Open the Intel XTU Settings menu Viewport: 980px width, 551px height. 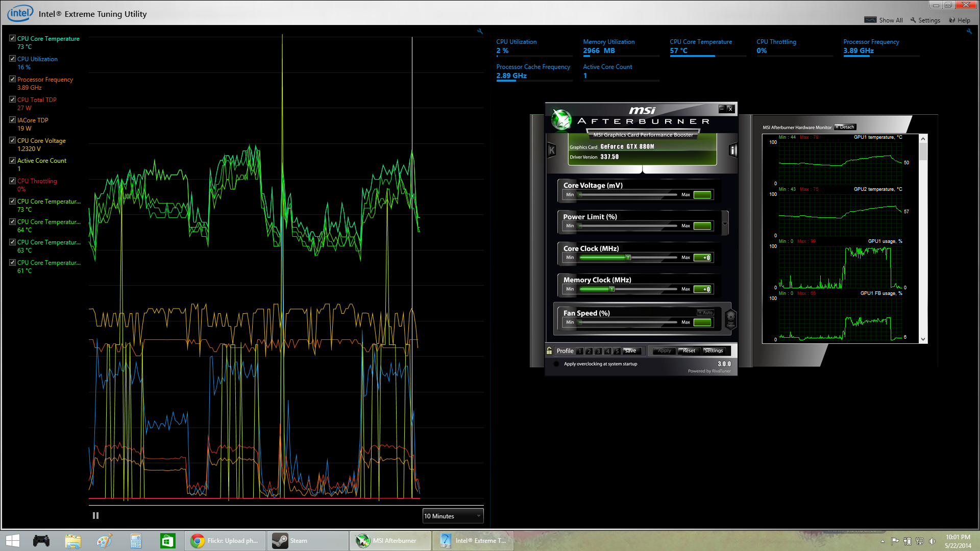tap(925, 20)
